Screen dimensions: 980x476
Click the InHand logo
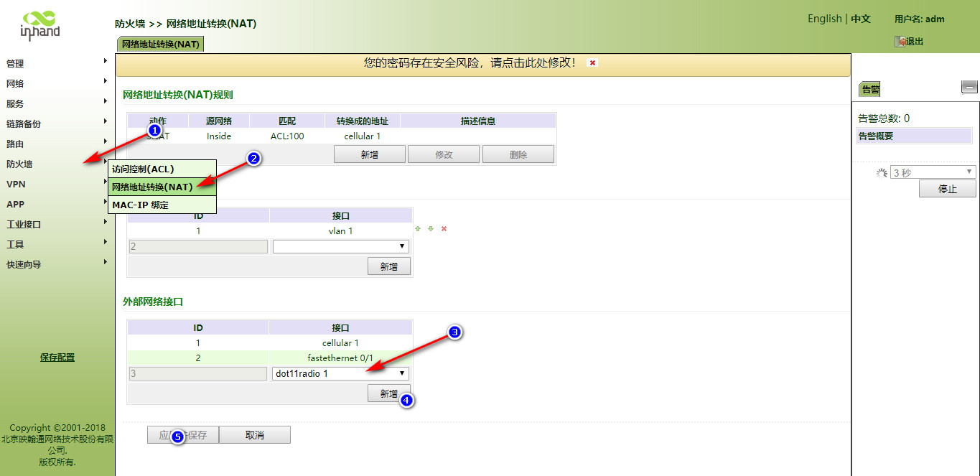coord(39,24)
